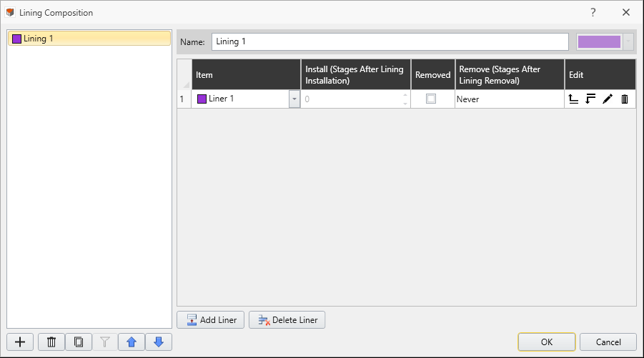Focus the Name input field
The width and height of the screenshot is (644, 358).
click(390, 41)
